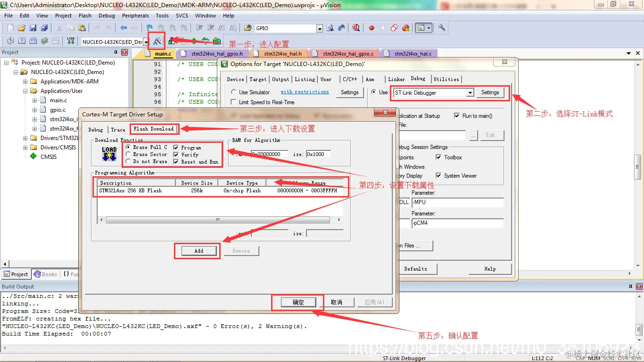Select the Use Simulator radio button
The height and width of the screenshot is (362, 644).
(234, 92)
